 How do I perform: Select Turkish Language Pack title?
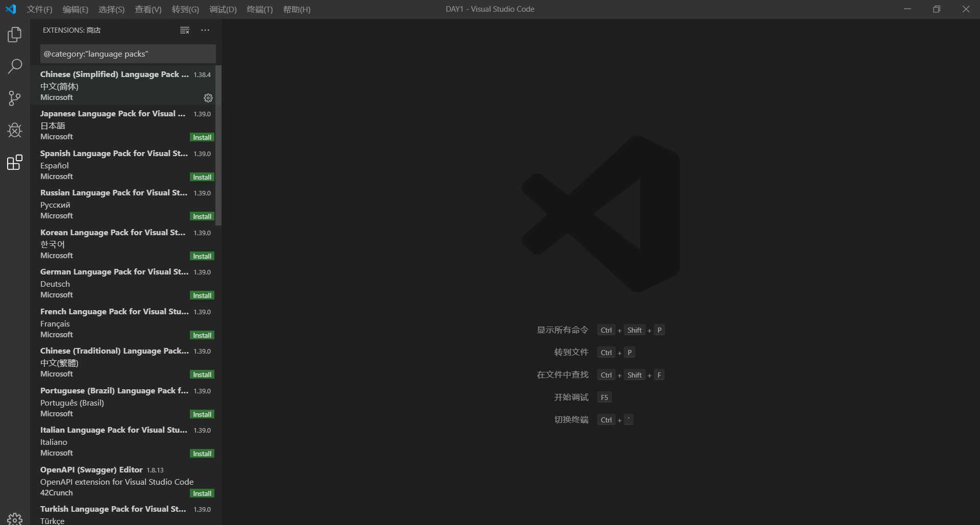tap(113, 509)
